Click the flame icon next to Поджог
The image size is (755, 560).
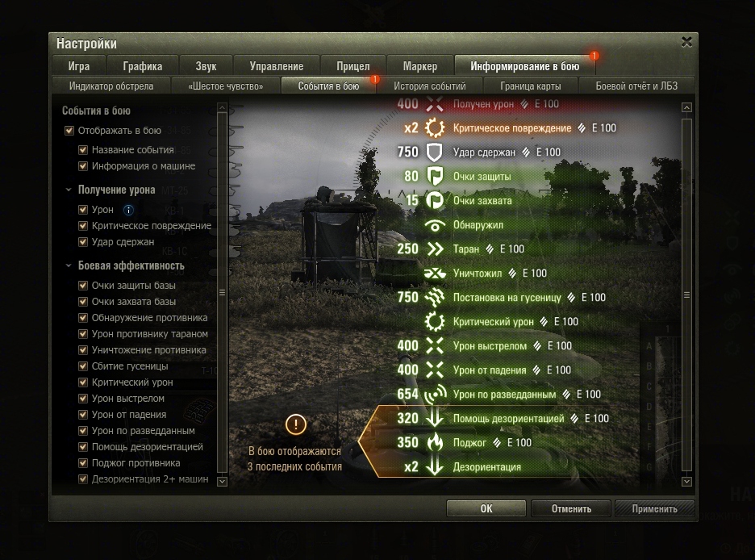pyautogui.click(x=435, y=442)
